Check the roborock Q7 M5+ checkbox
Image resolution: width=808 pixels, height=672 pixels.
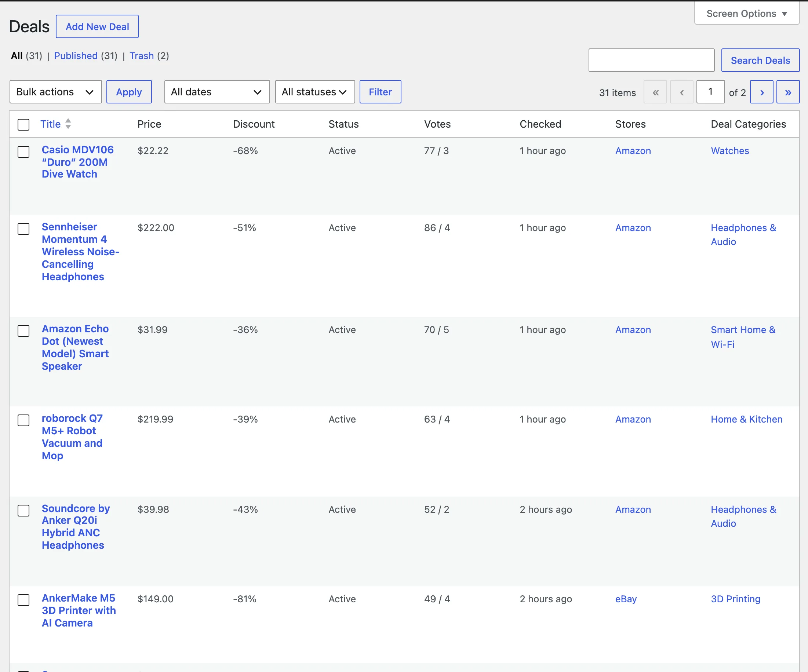pos(23,420)
